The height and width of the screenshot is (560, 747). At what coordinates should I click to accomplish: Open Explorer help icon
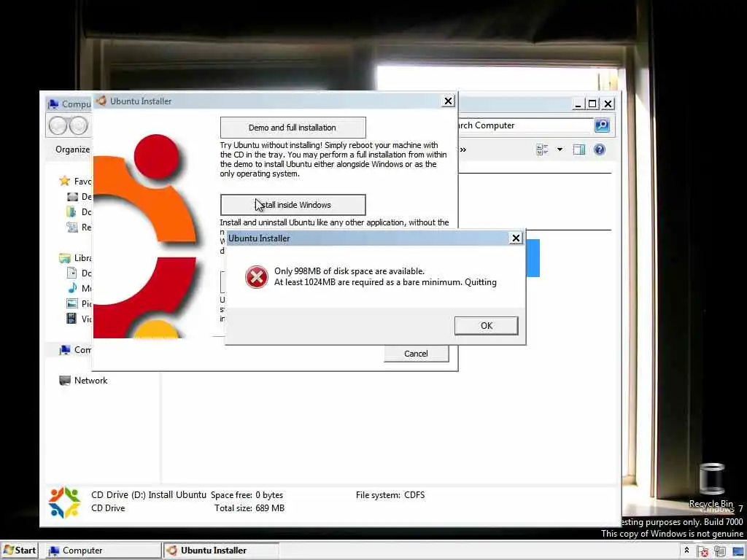[600, 149]
